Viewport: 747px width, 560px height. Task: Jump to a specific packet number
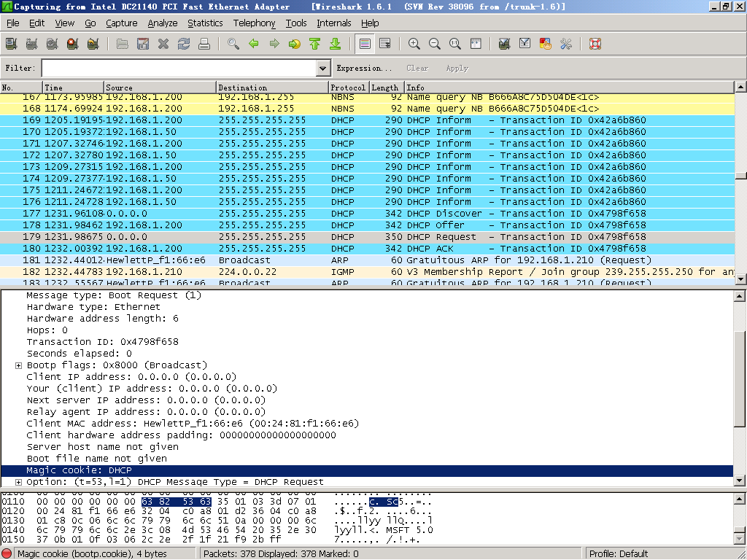pyautogui.click(x=295, y=44)
